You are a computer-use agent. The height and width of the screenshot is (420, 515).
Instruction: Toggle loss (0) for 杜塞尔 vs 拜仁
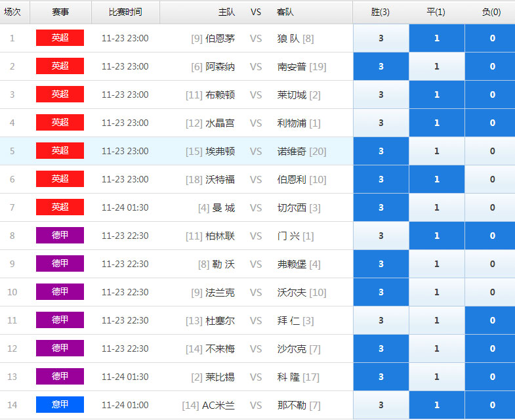(x=490, y=321)
